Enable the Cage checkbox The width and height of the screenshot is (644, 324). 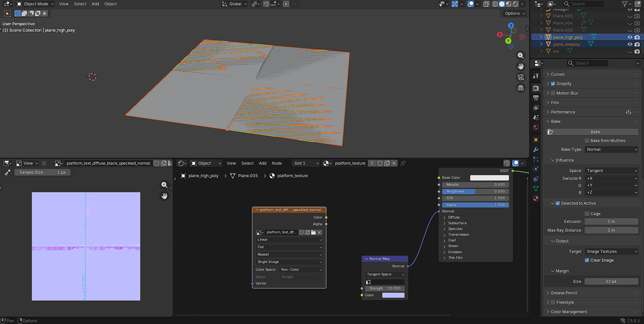[587, 214]
